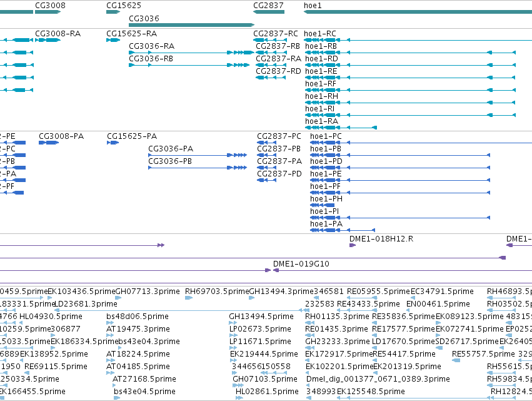
Task: Open EST AT18224.5prime
Action: (138, 354)
